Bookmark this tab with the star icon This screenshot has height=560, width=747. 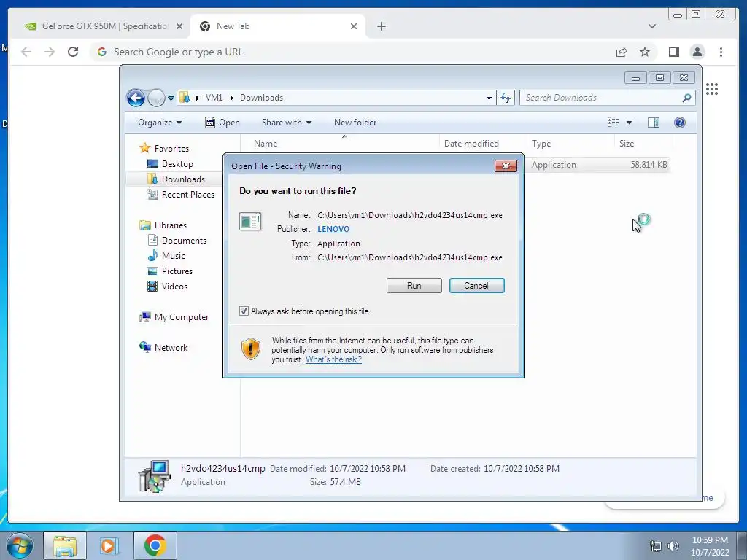(x=645, y=52)
